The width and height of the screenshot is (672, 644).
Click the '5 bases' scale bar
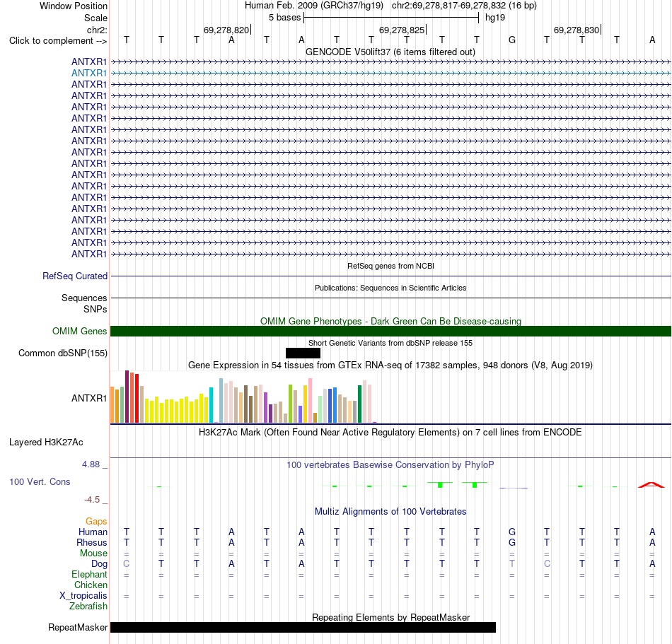(x=391, y=18)
